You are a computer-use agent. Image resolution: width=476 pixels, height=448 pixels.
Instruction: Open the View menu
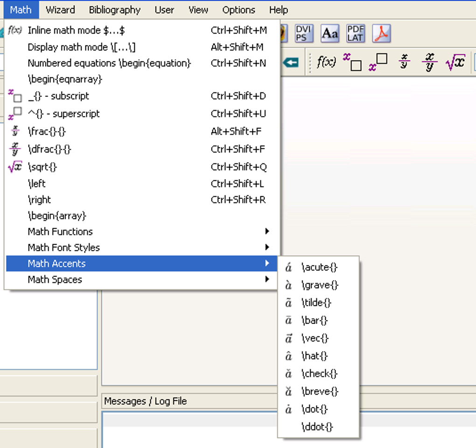198,10
